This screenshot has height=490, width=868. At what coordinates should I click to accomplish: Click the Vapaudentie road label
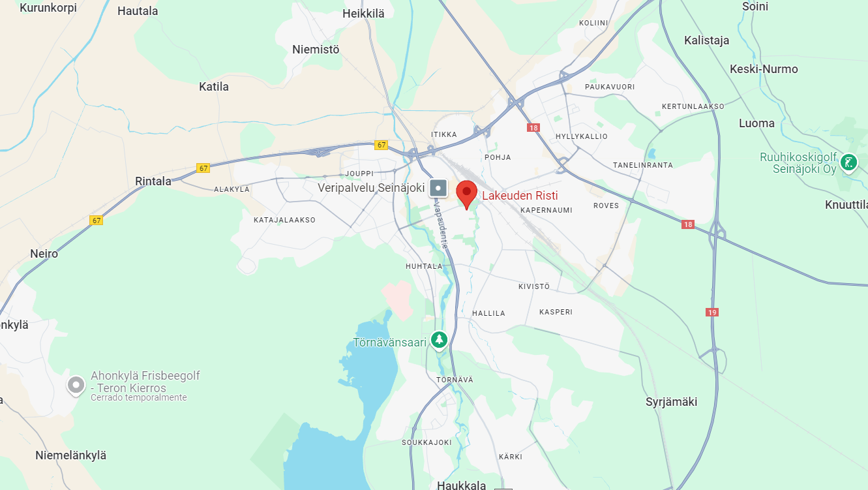[x=440, y=224]
